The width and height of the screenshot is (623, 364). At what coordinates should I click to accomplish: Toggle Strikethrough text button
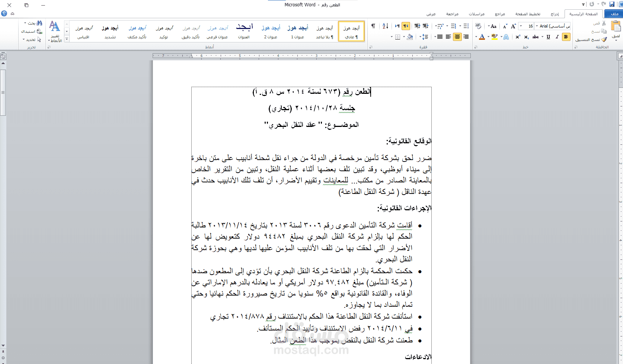coord(536,37)
